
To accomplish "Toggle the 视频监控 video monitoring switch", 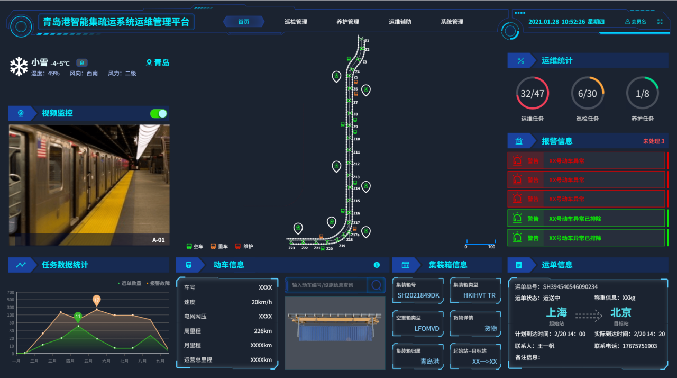I will coord(158,114).
